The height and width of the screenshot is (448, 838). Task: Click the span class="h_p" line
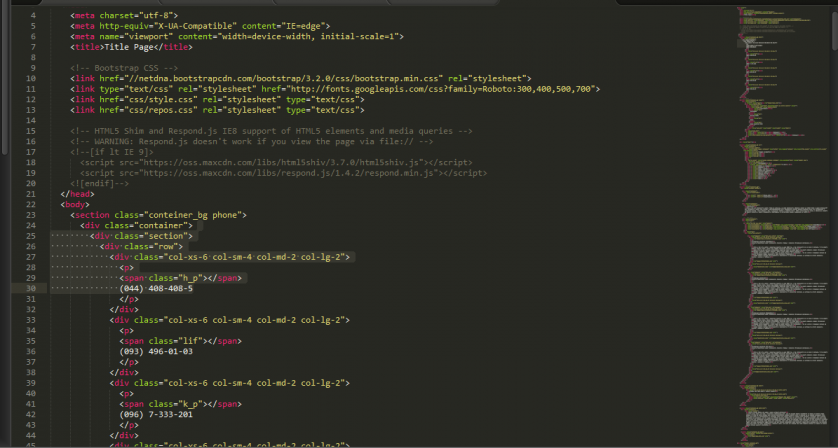pos(180,278)
